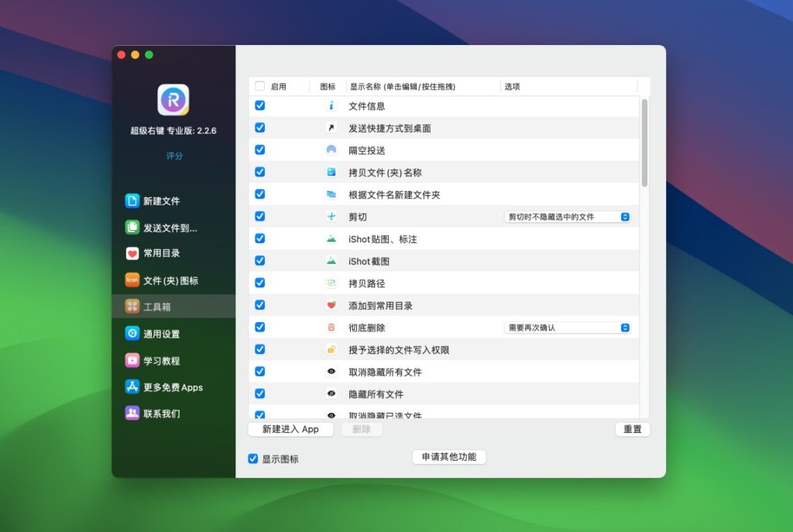Click the scissors icon beside 剪切
This screenshot has height=532, width=793.
(331, 216)
